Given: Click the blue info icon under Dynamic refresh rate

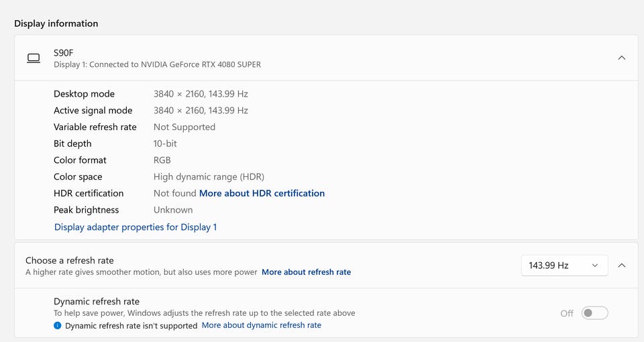Looking at the screenshot, I should click(x=58, y=326).
